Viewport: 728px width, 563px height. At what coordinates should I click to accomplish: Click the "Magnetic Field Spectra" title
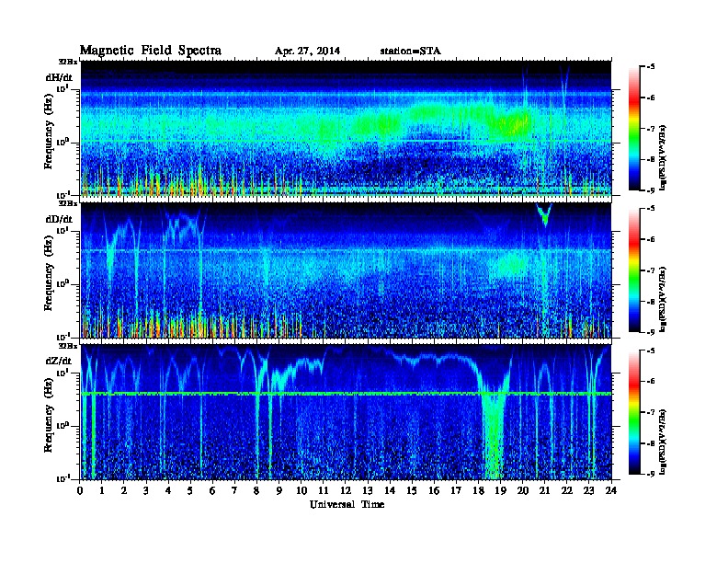click(x=151, y=51)
